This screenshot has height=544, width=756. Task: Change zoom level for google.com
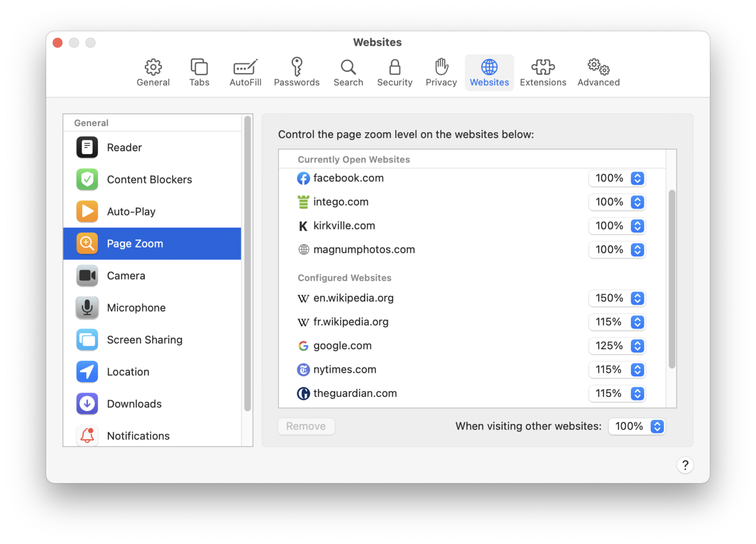(x=637, y=346)
